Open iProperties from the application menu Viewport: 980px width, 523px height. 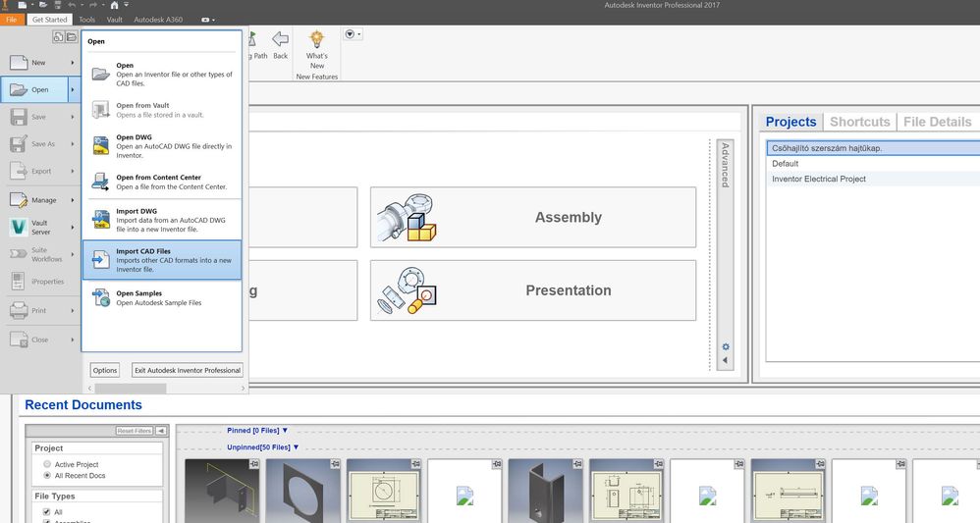[x=41, y=282]
